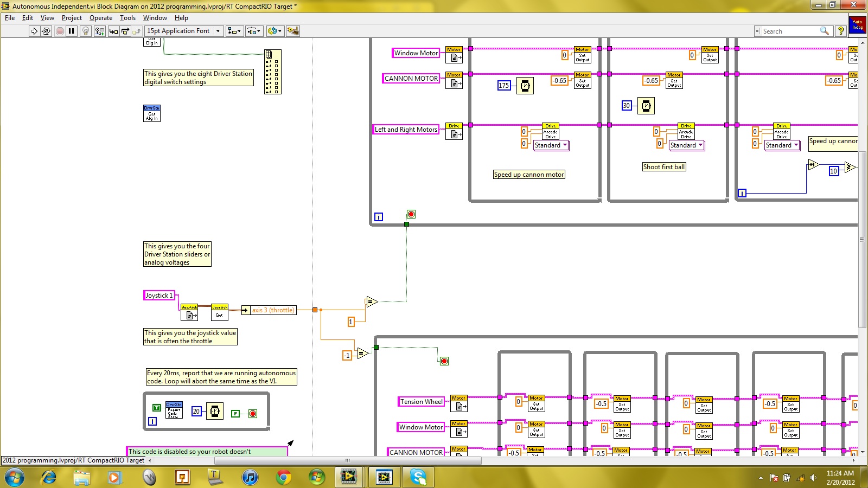Select the equals-minus-1 comparison node

pos(363,353)
